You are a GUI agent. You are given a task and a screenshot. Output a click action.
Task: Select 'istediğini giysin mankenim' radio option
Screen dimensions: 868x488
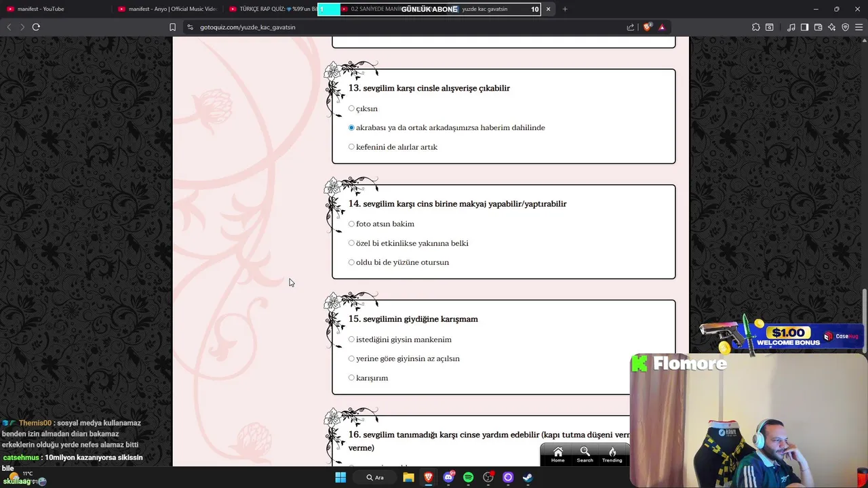point(351,339)
